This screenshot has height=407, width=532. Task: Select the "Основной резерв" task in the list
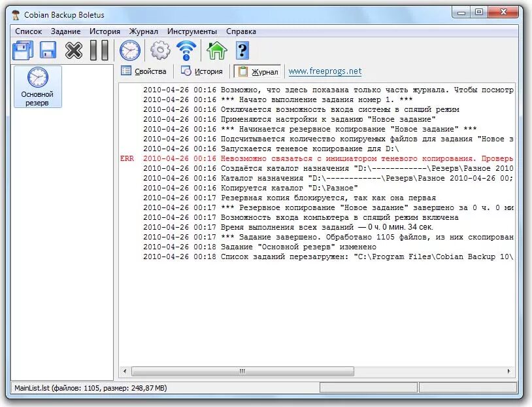click(x=37, y=87)
